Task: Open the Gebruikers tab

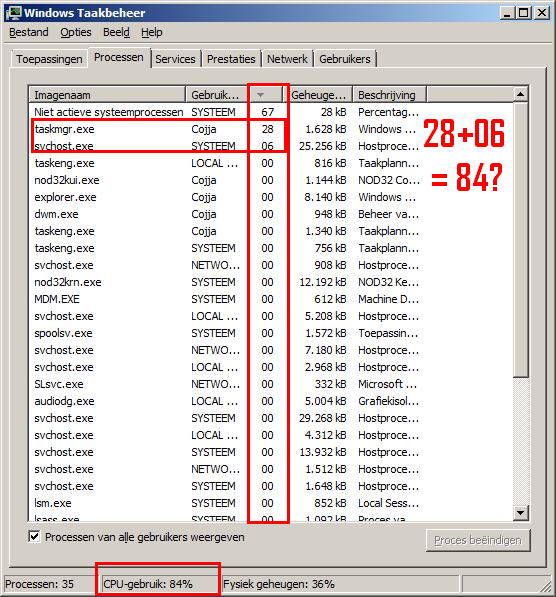Action: [x=345, y=59]
